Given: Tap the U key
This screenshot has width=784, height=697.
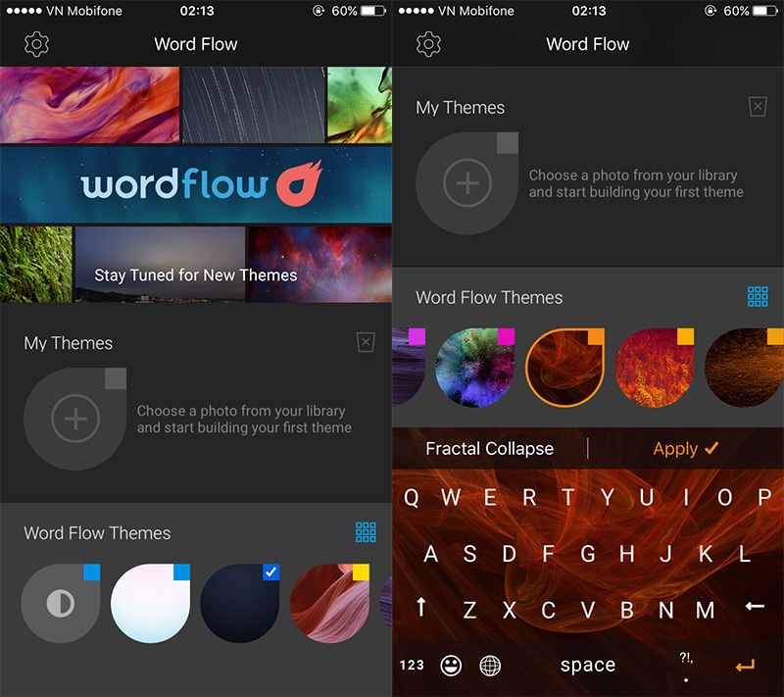Looking at the screenshot, I should click(647, 497).
